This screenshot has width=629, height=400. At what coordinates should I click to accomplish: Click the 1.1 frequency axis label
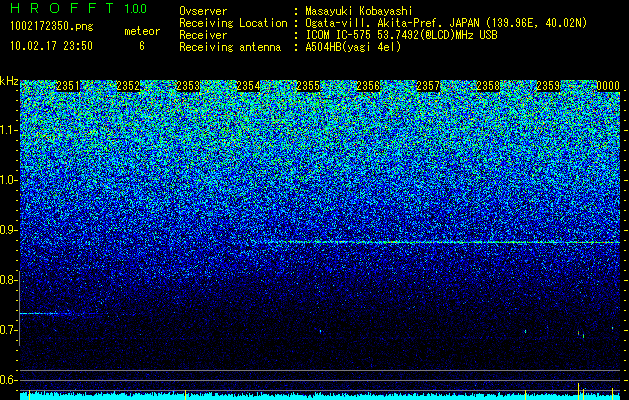pos(9,130)
